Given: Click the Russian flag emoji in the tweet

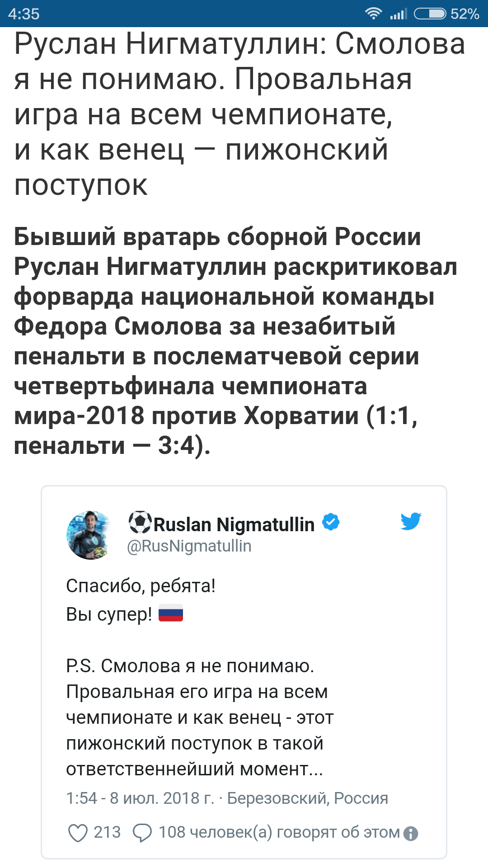Looking at the screenshot, I should 171,613.
